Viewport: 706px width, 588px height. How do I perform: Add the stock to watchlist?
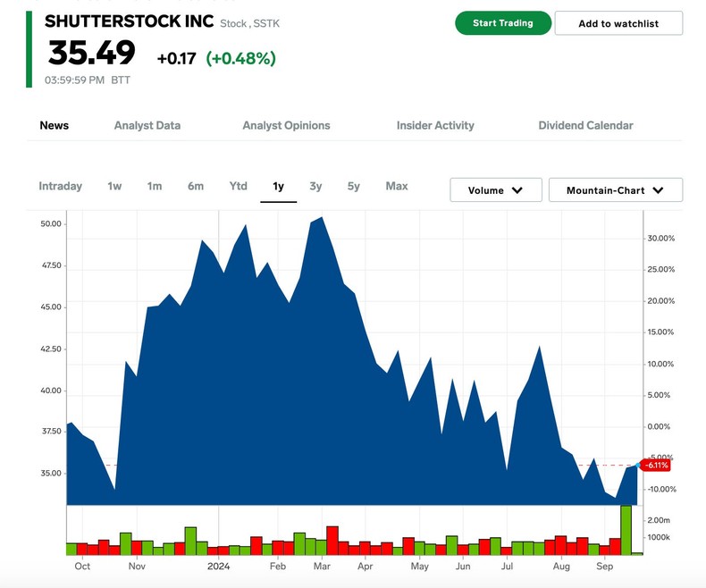coord(618,23)
